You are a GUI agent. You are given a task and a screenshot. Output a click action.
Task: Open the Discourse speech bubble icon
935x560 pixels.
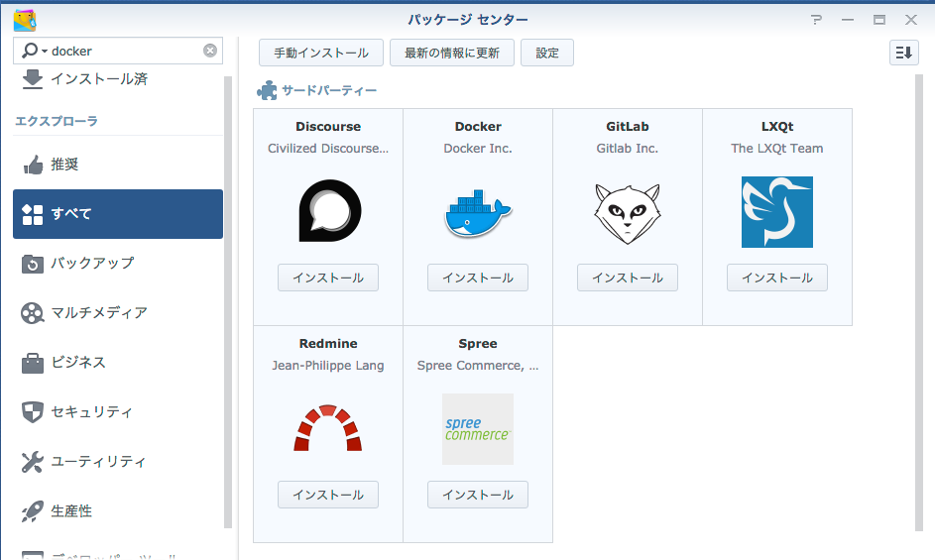click(329, 212)
